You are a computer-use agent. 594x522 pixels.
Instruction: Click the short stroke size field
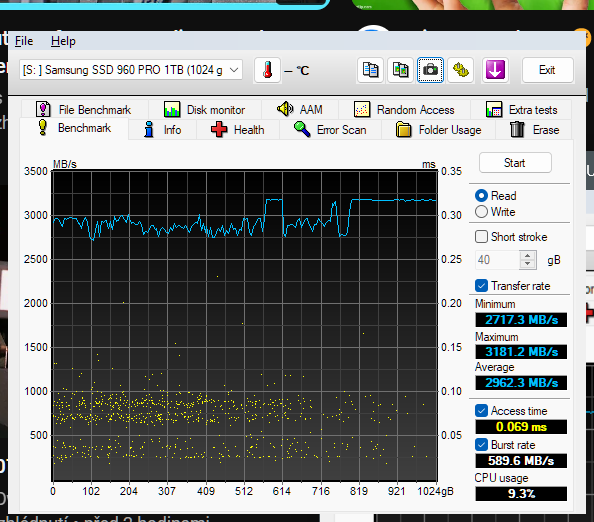[x=497, y=260]
